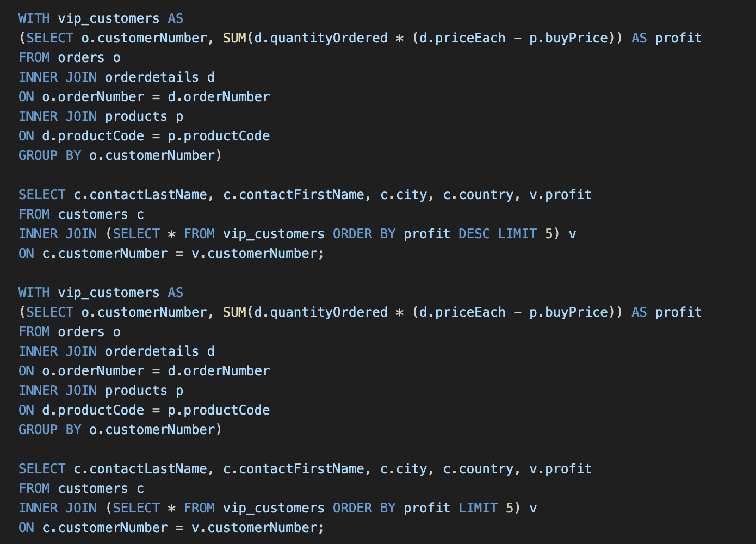This screenshot has height=544, width=756.
Task: Click c.contactLastName in the first SELECT statement
Action: tap(140, 195)
